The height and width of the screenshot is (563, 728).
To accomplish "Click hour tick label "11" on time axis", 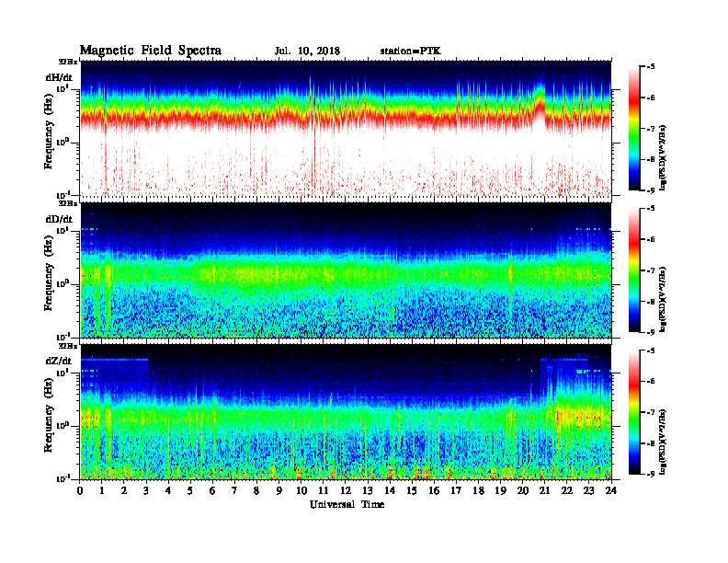I will click(x=324, y=490).
